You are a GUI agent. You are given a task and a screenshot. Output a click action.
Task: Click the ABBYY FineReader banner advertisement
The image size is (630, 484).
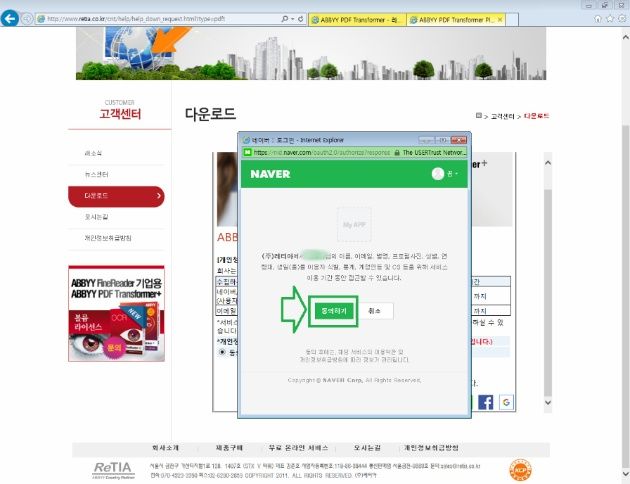coord(117,313)
